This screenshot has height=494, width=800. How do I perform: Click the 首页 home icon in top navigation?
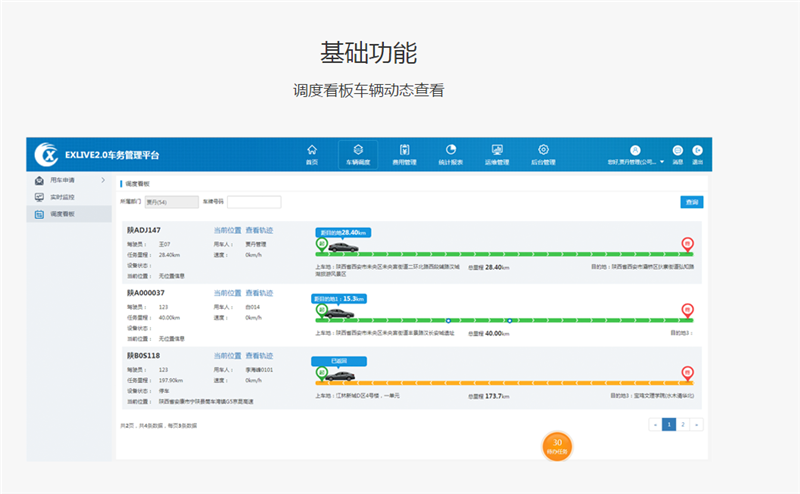[311, 153]
